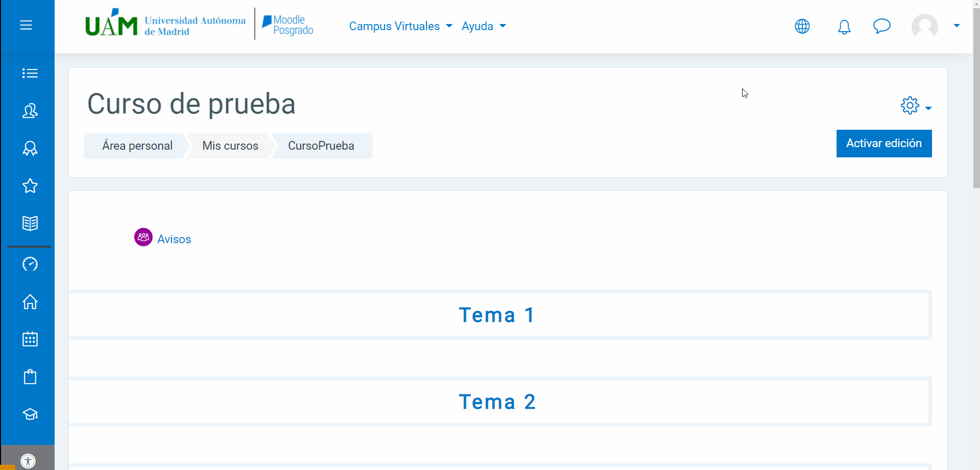Expand the Campus Virtuales menu
The height and width of the screenshot is (470, 980).
pos(400,26)
